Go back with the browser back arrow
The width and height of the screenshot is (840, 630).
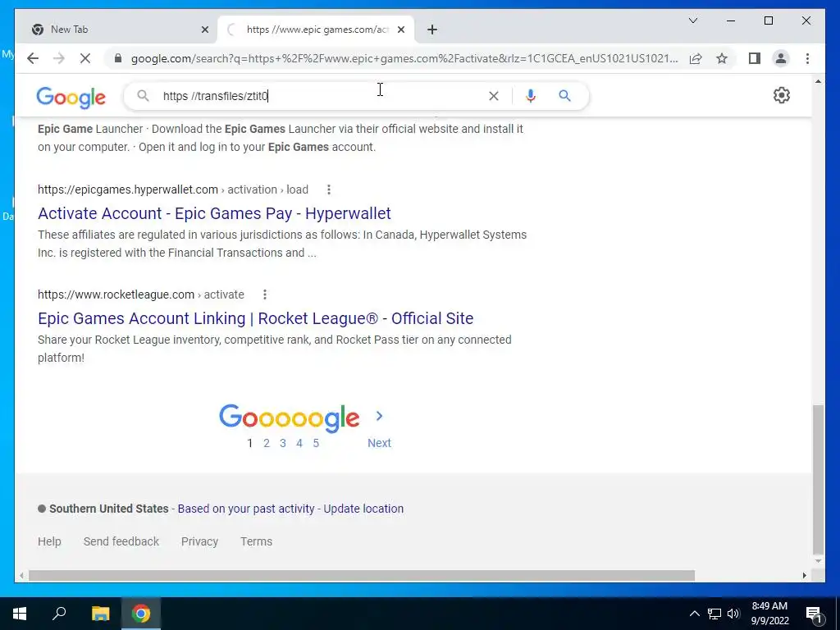tap(33, 58)
